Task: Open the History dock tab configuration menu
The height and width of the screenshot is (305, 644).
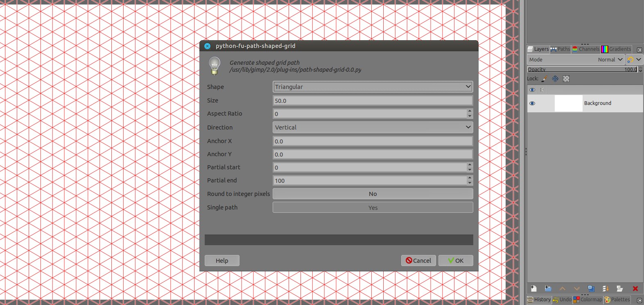Action: tap(639, 300)
